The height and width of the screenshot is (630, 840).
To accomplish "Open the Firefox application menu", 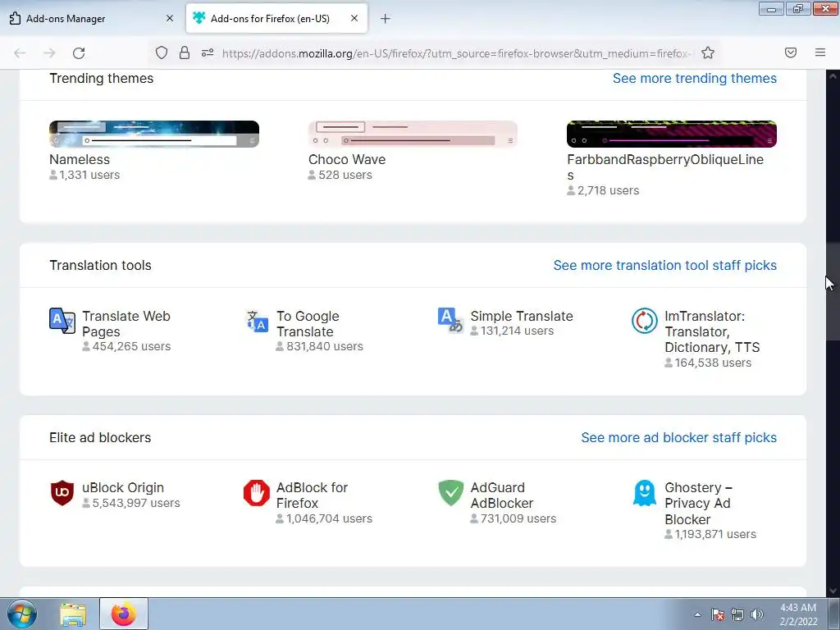I will (x=820, y=52).
